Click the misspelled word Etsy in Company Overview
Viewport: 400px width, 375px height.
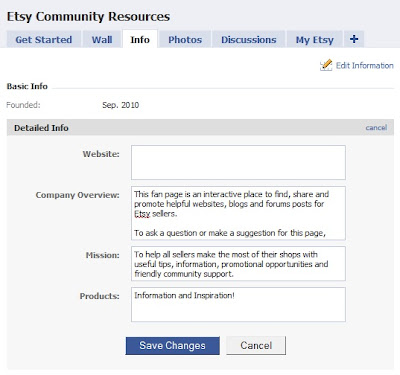click(x=142, y=214)
